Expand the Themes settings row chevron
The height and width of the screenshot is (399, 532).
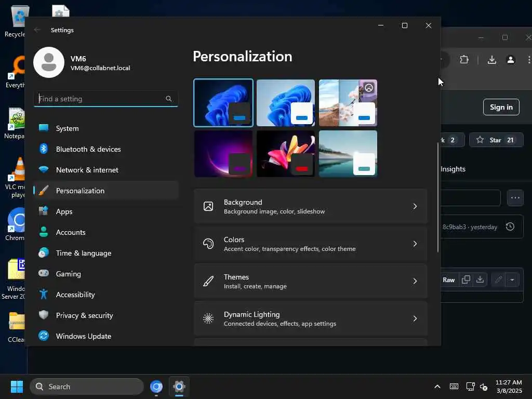(415, 281)
